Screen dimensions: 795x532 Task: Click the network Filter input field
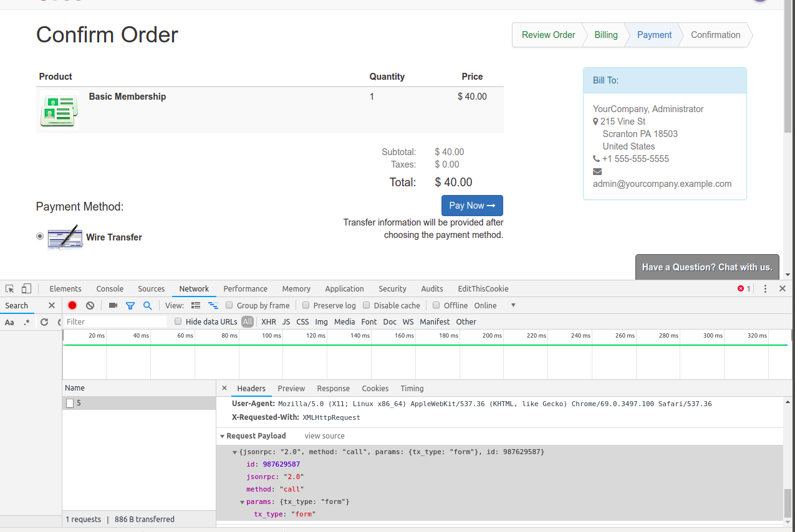(116, 321)
